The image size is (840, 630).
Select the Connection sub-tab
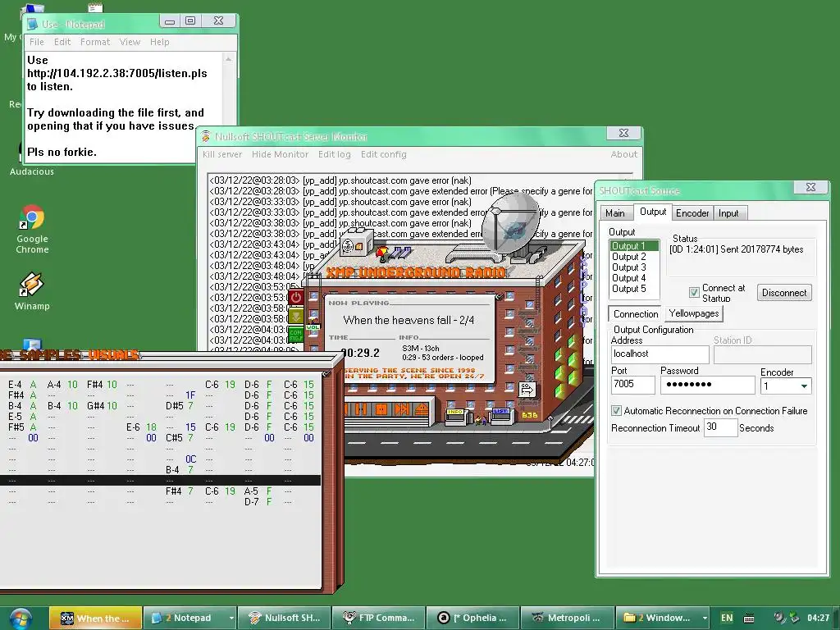[x=636, y=314]
